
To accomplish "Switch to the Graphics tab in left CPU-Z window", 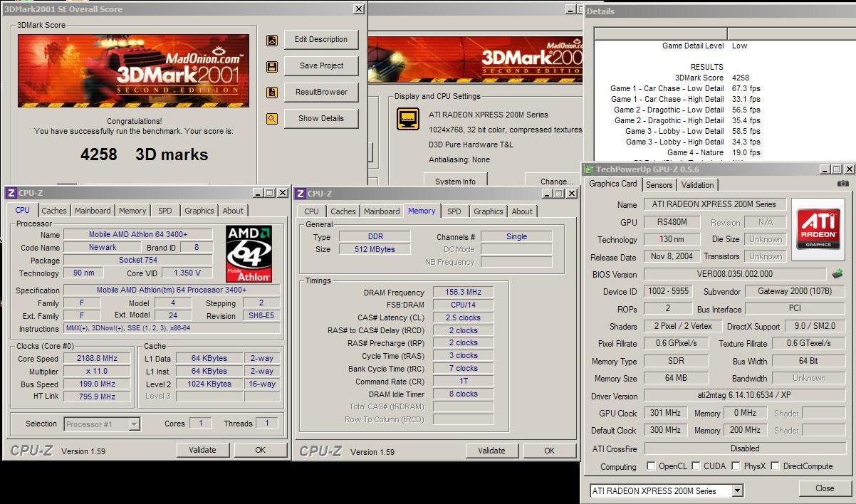I will click(199, 211).
